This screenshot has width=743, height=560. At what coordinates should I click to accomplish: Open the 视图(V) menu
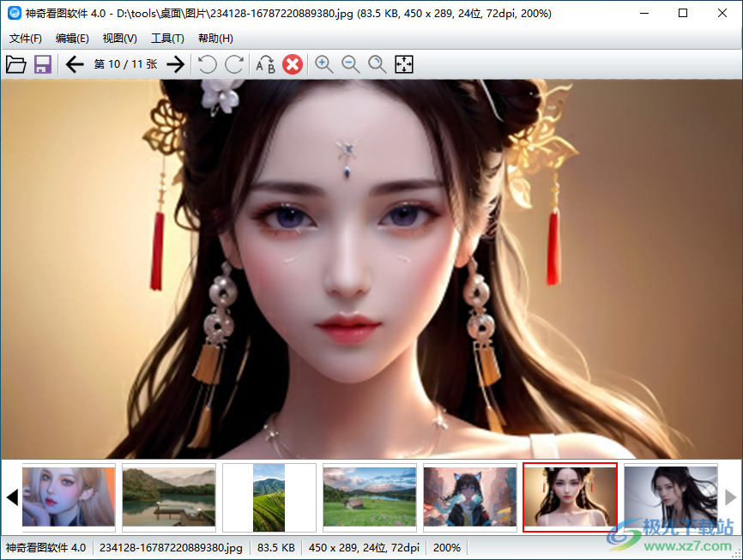(119, 38)
